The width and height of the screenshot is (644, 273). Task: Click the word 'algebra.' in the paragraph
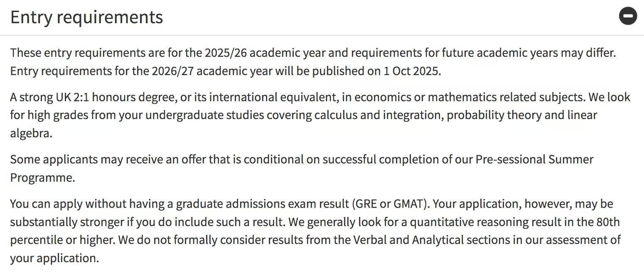(31, 133)
